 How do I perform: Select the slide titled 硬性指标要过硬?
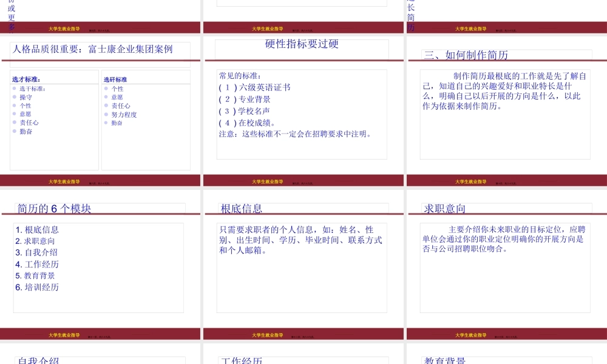302,44
